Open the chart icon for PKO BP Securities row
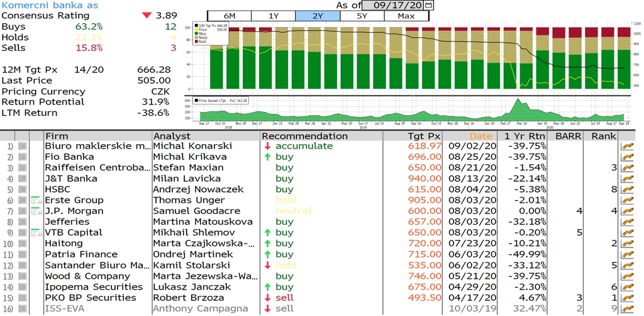This screenshot has height=316, width=644. click(x=627, y=298)
